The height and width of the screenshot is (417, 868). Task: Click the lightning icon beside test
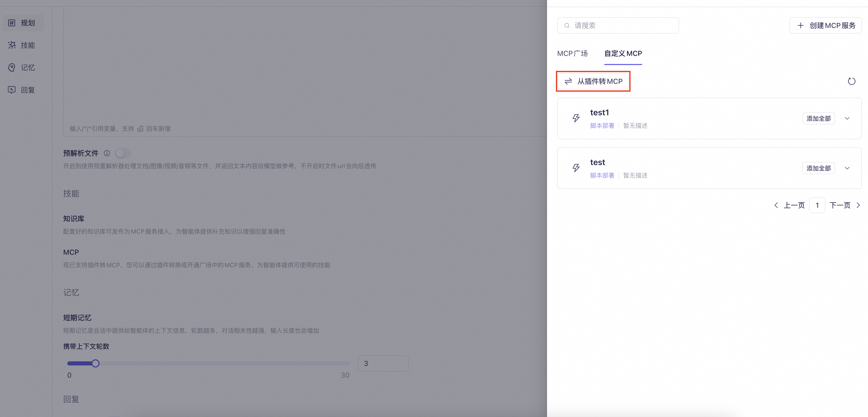[x=576, y=168]
